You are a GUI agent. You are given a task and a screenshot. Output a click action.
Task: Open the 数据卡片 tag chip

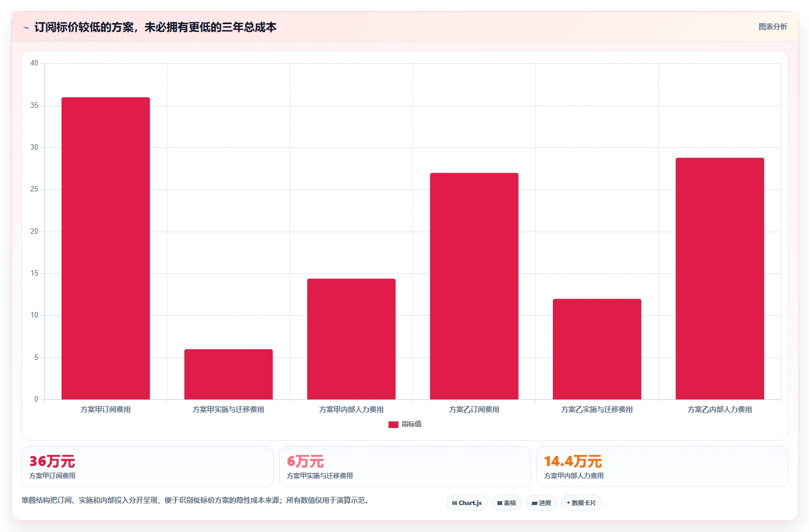coord(581,503)
